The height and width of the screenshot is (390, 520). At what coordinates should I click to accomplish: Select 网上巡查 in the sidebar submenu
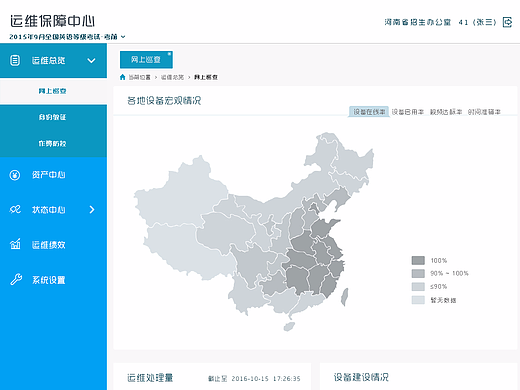click(53, 91)
